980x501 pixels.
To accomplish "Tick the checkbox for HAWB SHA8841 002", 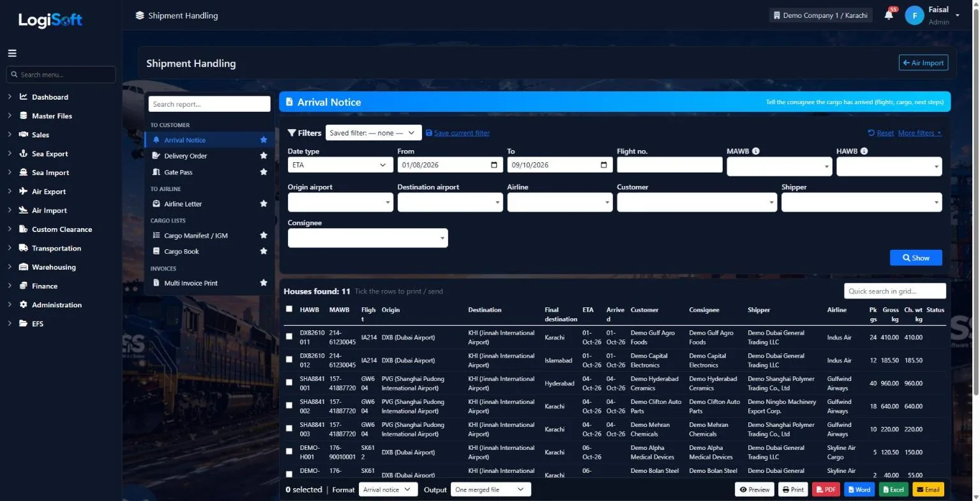I will (x=289, y=406).
